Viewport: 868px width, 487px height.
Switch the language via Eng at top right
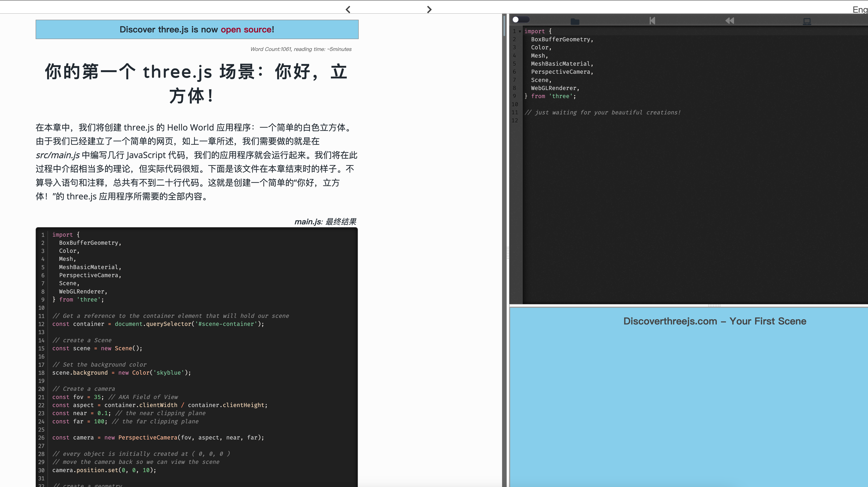[860, 9]
